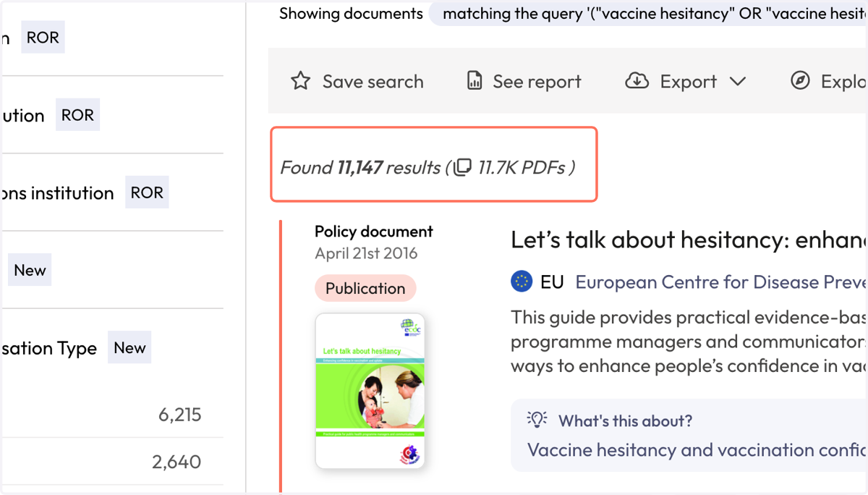Click the Export label
868x495 pixels.
point(689,82)
